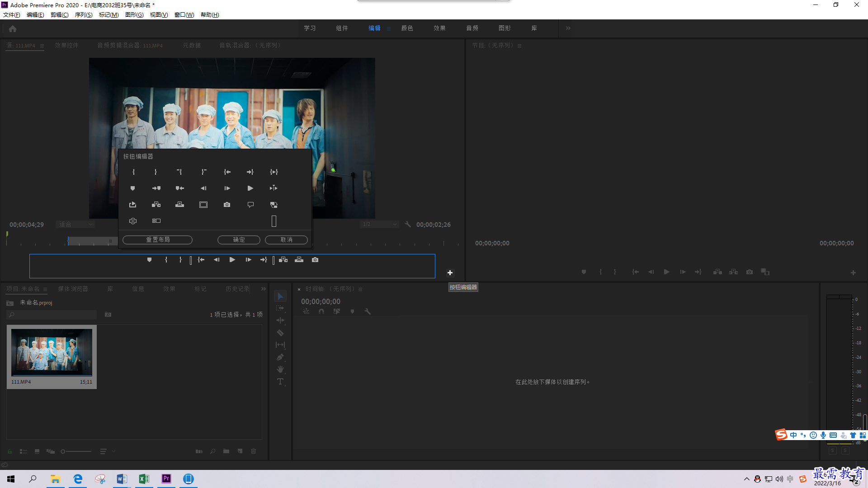The width and height of the screenshot is (868, 488).
Task: Click Mark Out icon in Button Editor
Action: [156, 172]
